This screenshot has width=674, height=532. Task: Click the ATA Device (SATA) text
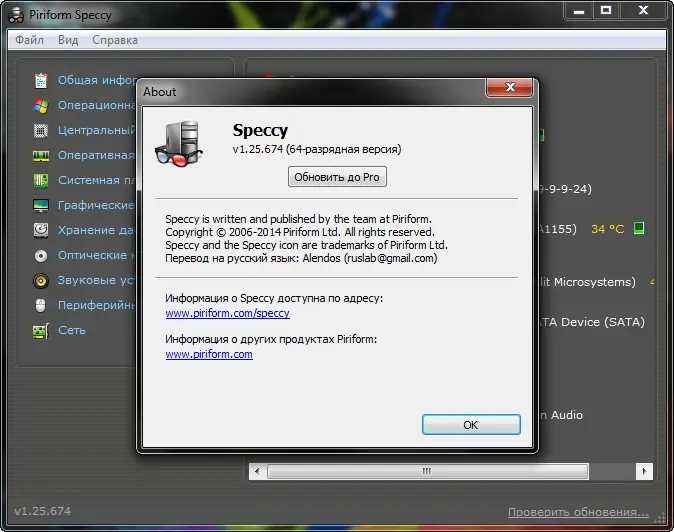592,322
